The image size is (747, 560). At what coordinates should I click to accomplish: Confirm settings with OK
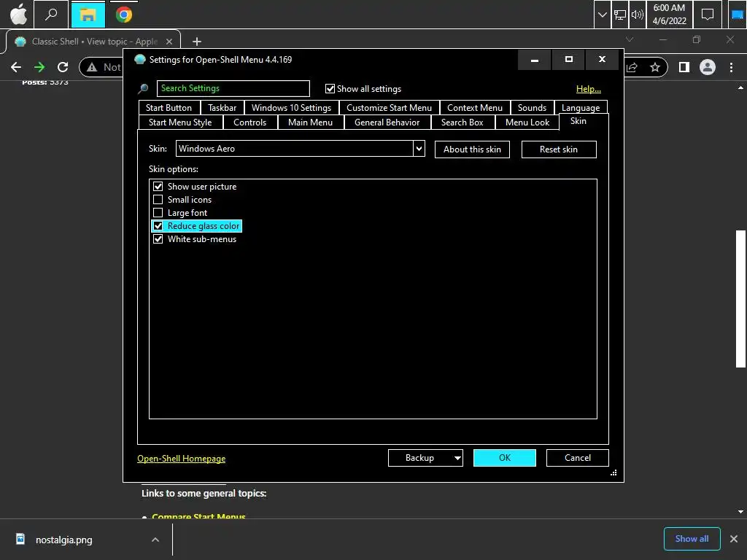click(505, 458)
